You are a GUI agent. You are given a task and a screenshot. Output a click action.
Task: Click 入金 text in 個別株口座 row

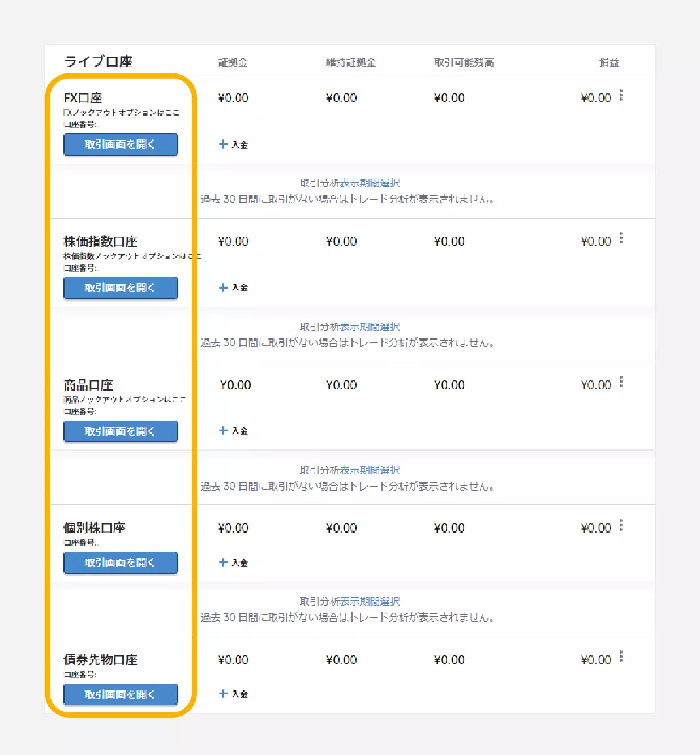click(x=239, y=563)
